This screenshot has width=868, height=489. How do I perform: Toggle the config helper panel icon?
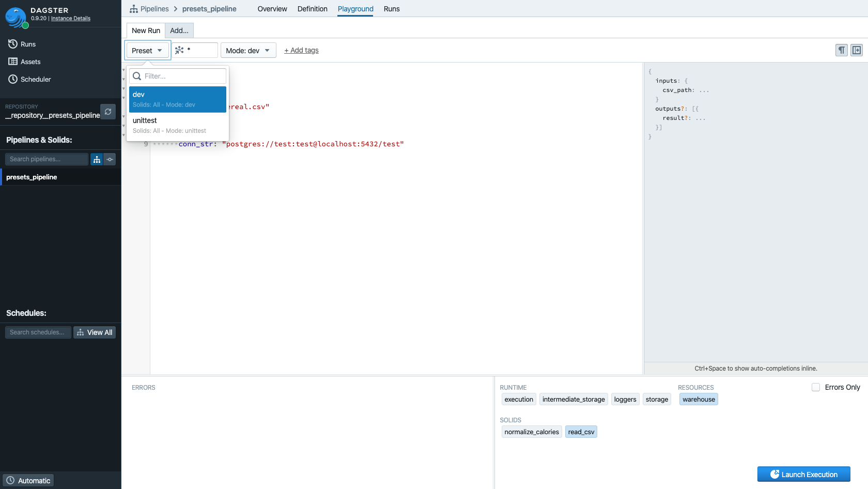point(857,50)
